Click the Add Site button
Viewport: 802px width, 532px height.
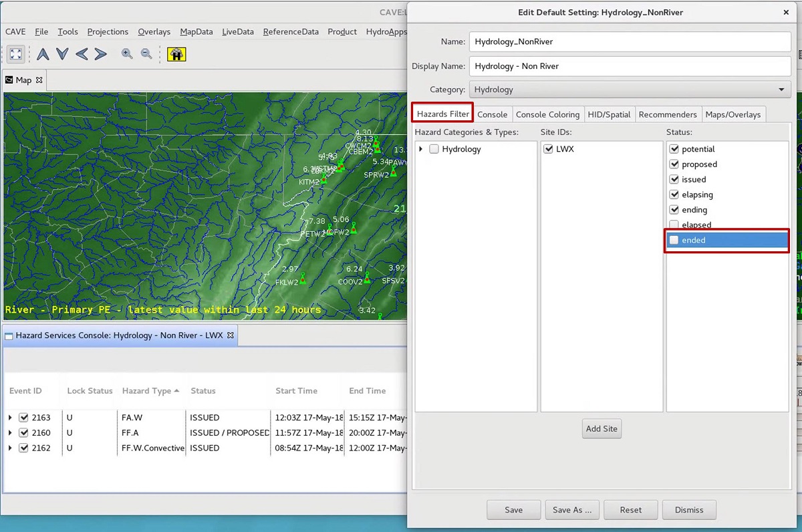[x=601, y=428]
